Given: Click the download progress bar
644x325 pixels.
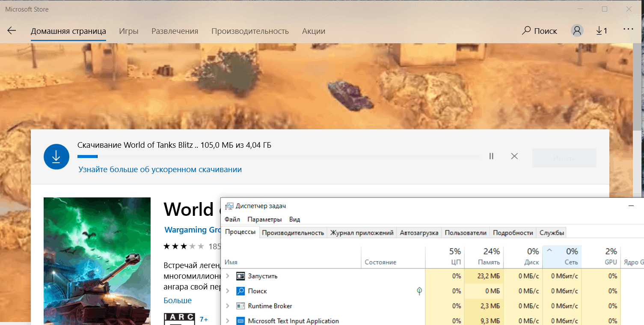Looking at the screenshot, I should 278,157.
